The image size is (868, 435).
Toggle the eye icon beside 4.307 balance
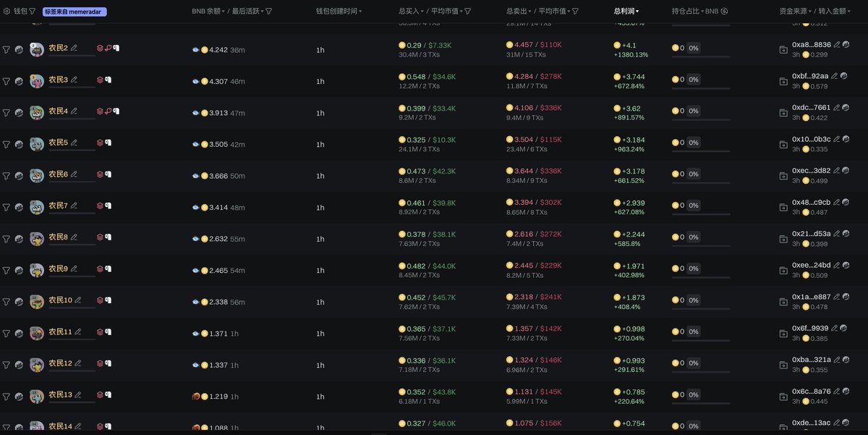point(195,82)
